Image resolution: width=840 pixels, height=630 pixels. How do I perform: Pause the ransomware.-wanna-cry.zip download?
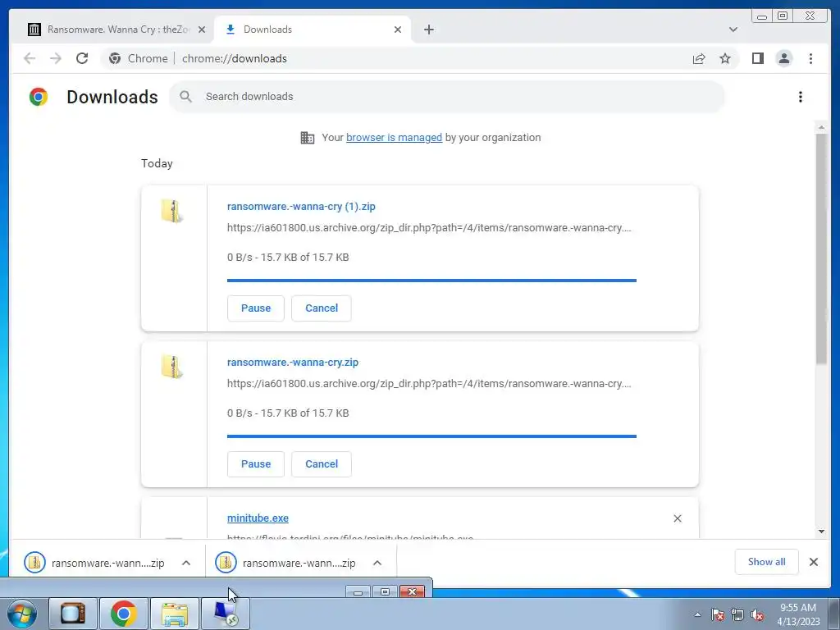(x=256, y=464)
